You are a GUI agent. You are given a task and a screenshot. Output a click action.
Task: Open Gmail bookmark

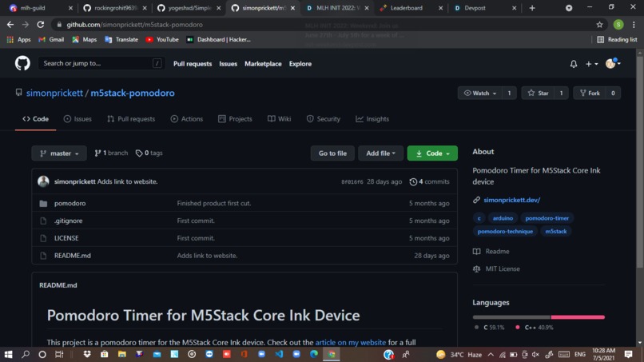pyautogui.click(x=51, y=39)
